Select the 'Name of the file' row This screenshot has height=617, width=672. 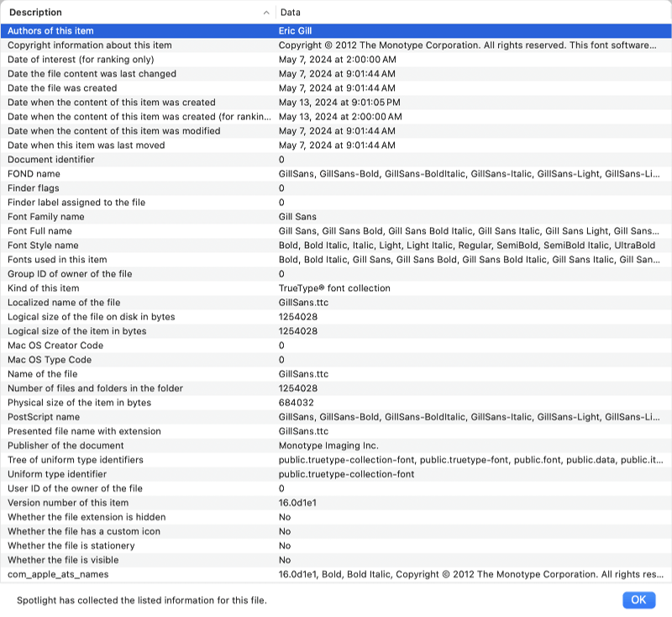(336, 374)
